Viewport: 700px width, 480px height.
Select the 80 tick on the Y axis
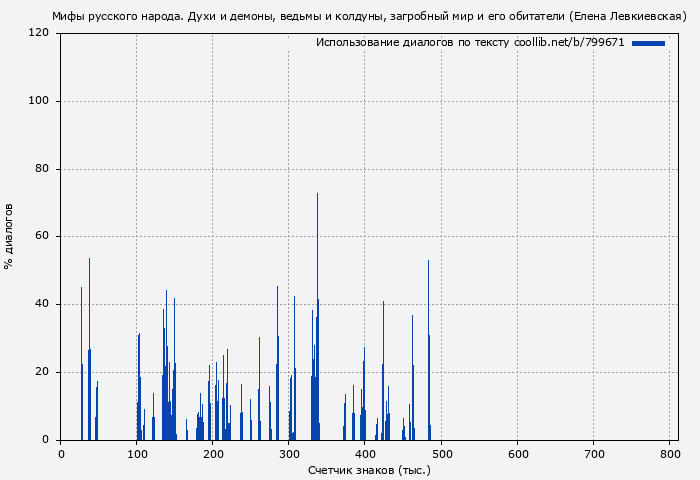click(x=43, y=169)
